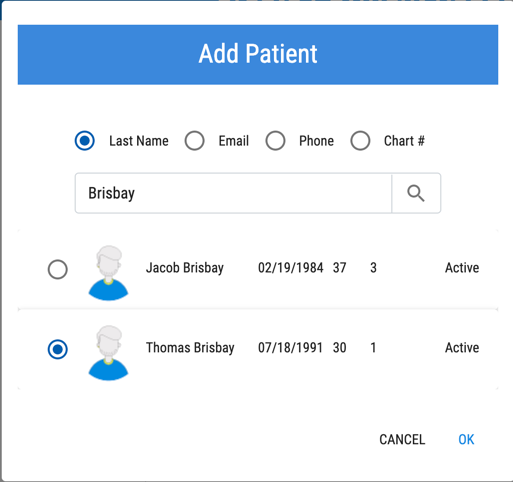This screenshot has height=482, width=513.
Task: Confirm selection with the OK button
Action: pos(466,439)
